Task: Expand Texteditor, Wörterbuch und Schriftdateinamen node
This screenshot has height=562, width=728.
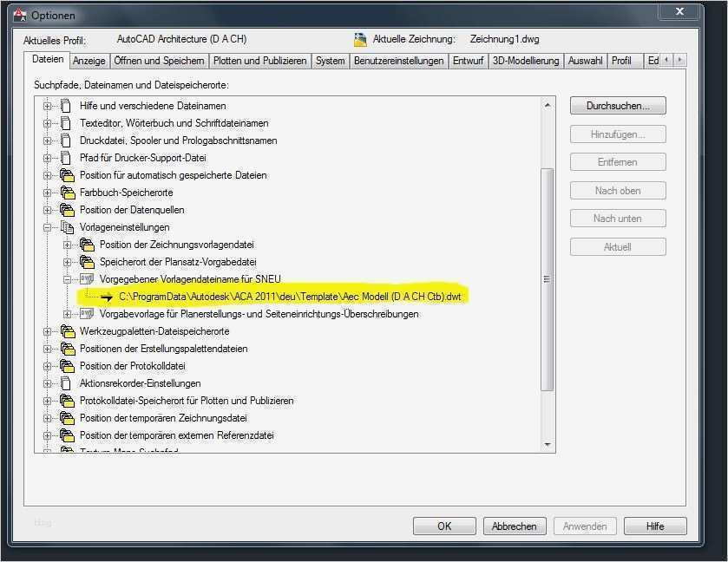Action: [x=47, y=123]
